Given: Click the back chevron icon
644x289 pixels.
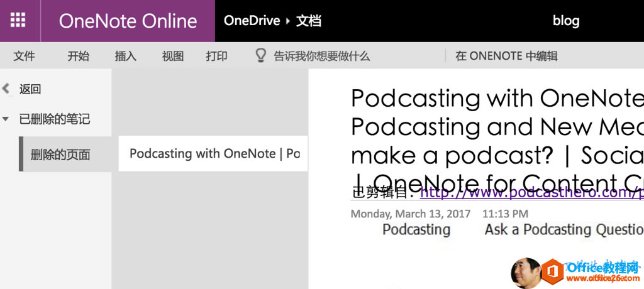Looking at the screenshot, I should [6, 88].
